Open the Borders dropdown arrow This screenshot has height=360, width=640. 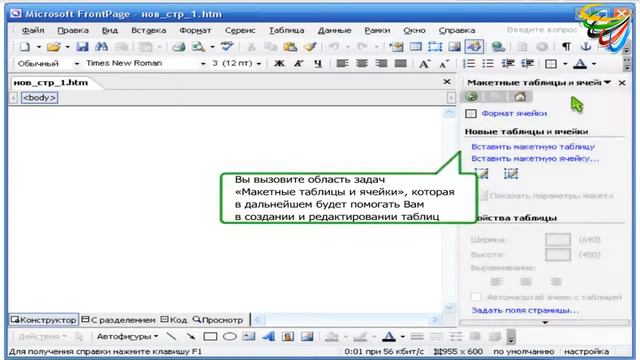tap(565, 64)
